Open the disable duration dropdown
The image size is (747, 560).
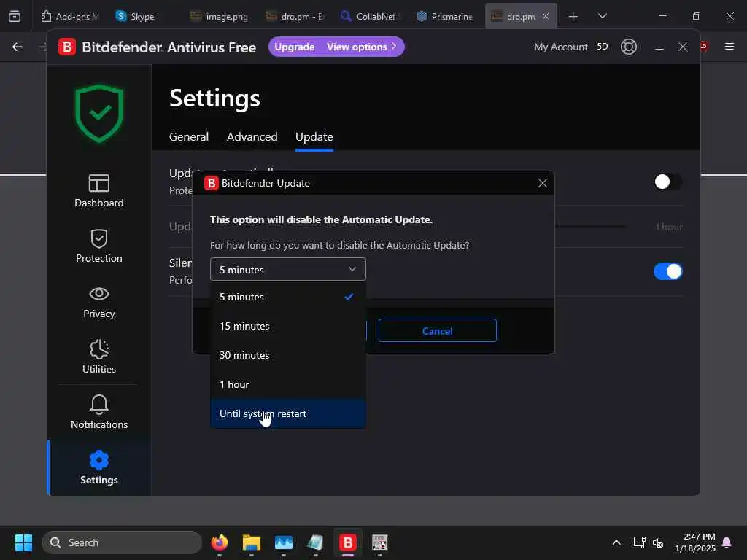[x=287, y=270]
